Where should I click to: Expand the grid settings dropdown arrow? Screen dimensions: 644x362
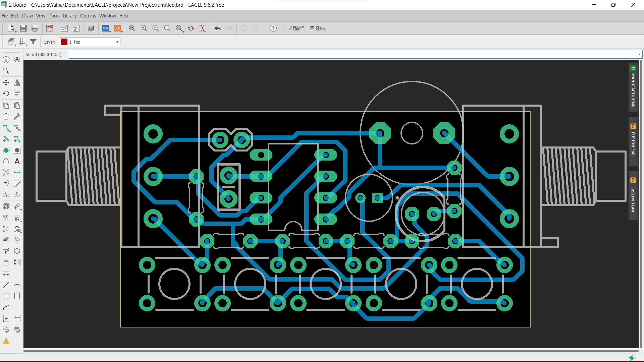coord(26,45)
